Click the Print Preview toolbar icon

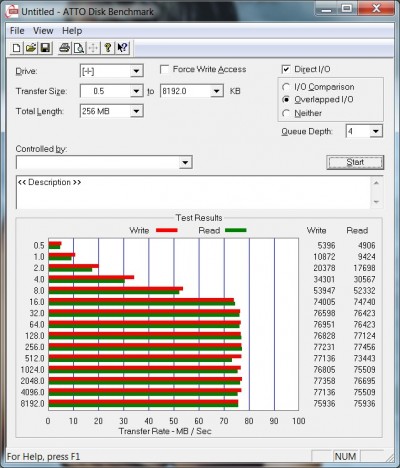tap(79, 48)
